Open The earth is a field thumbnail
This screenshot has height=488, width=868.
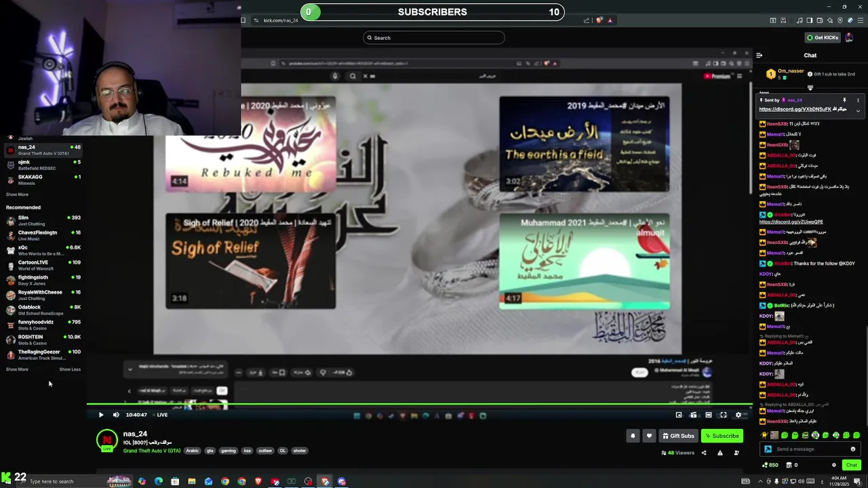pyautogui.click(x=584, y=144)
